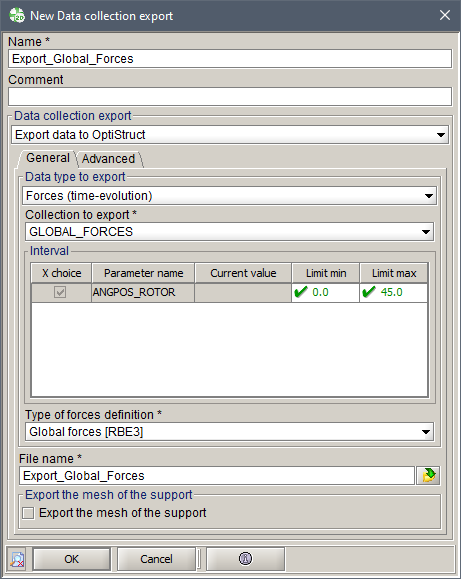Click the Cancel button

(x=156, y=559)
